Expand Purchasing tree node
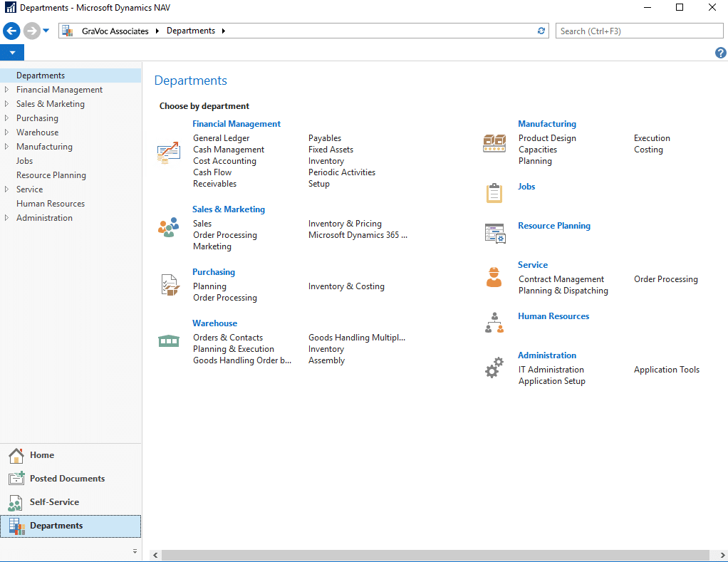The image size is (728, 562). [x=6, y=118]
